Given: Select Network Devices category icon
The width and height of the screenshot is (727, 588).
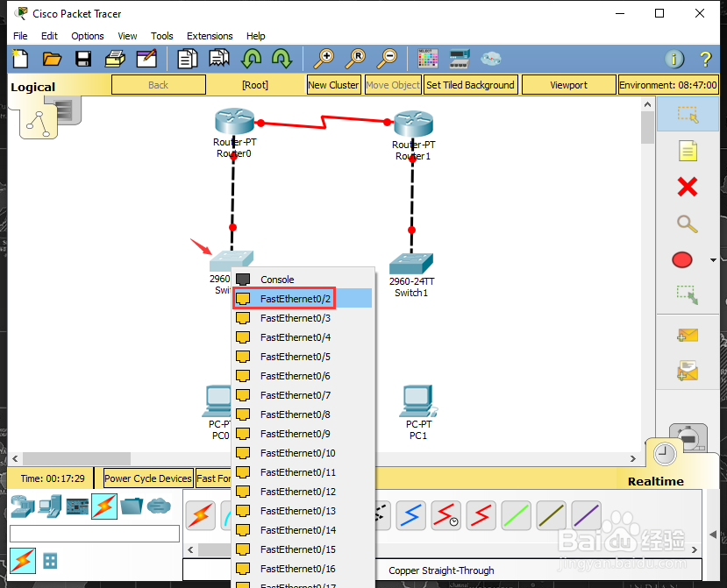Looking at the screenshot, I should 22,506.
